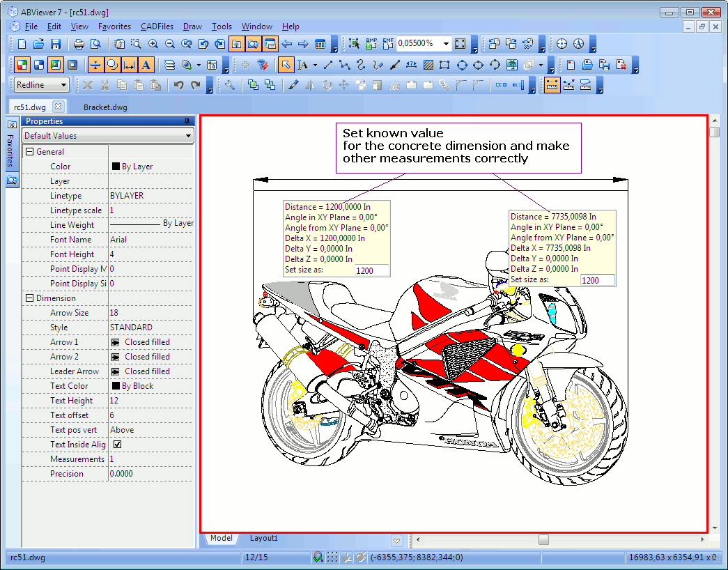The image size is (728, 570).
Task: Open the text tool dropdown arrow
Action: point(316,65)
